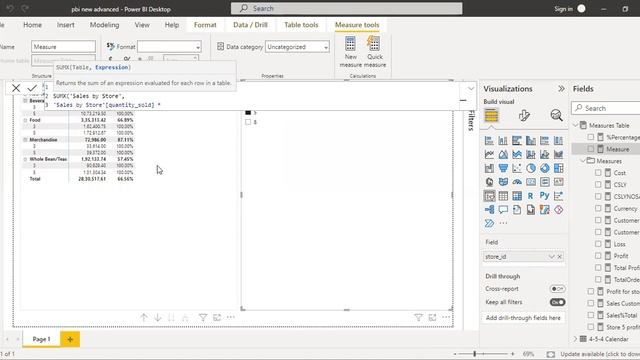640x360 pixels.
Task: Open the store_id field dropdown arrow
Action: click(551, 256)
